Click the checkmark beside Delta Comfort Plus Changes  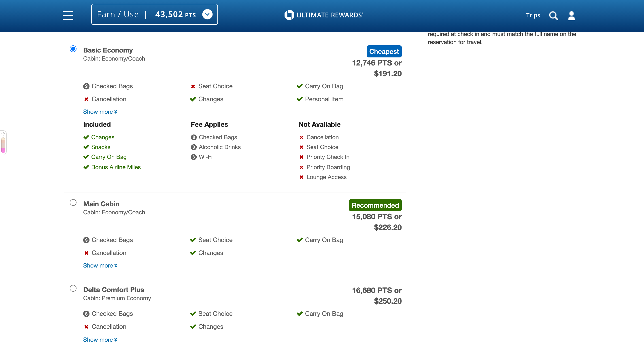(193, 327)
